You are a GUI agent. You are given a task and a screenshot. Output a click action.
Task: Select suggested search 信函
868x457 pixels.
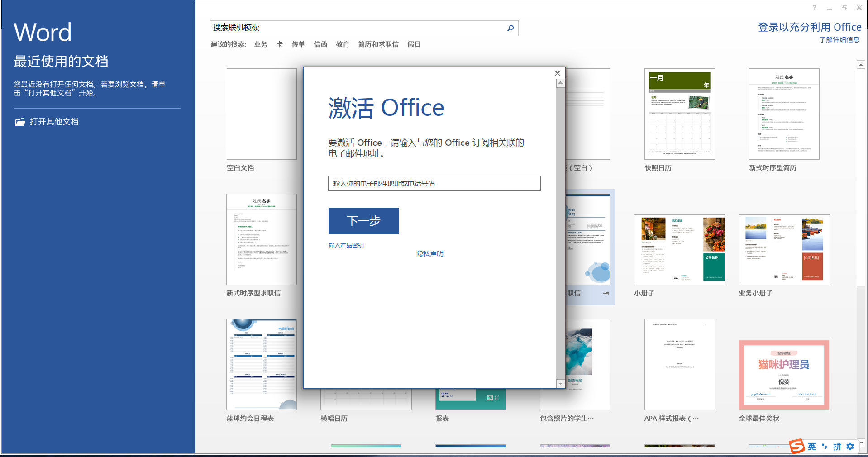[x=320, y=44]
